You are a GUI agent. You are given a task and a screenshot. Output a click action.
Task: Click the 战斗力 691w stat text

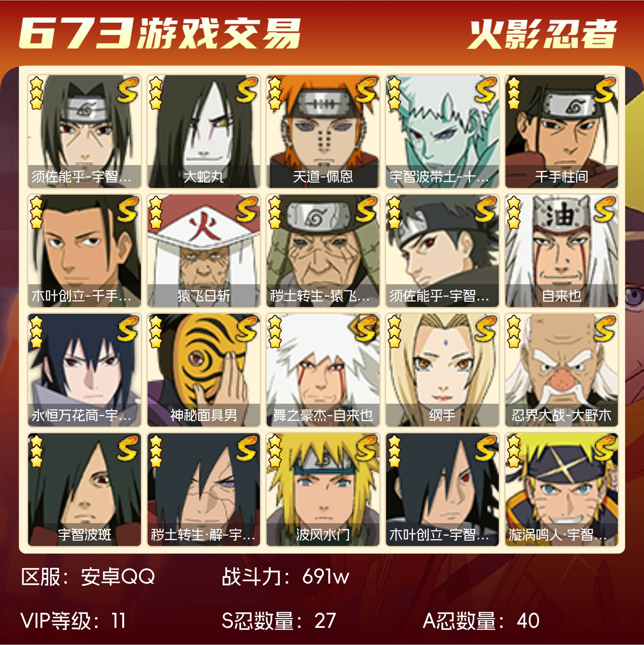tap(285, 577)
